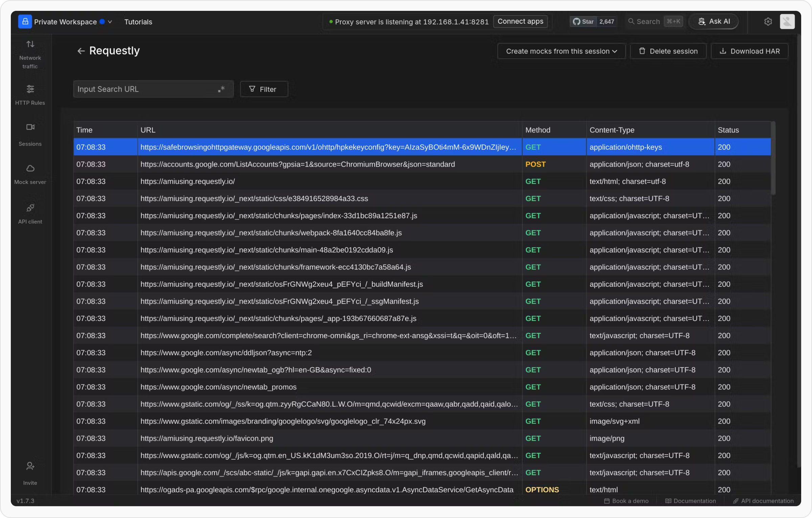Open the Filter options
The height and width of the screenshot is (518, 812).
coord(264,89)
